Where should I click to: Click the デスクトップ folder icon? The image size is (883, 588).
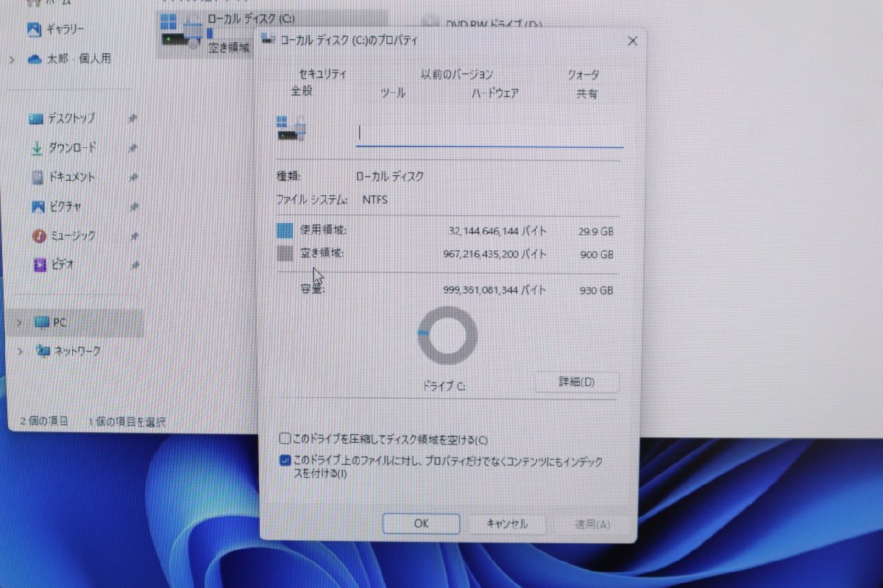[35, 118]
